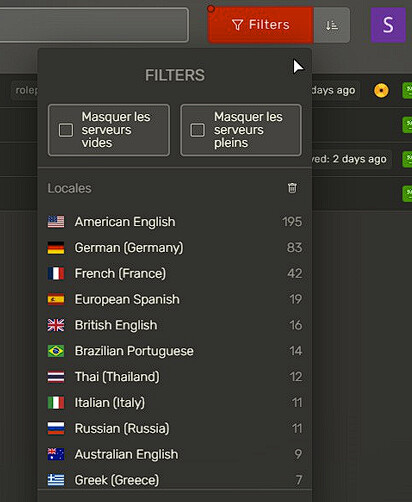Click the German flag icon
This screenshot has width=412, height=502.
[x=56, y=248]
